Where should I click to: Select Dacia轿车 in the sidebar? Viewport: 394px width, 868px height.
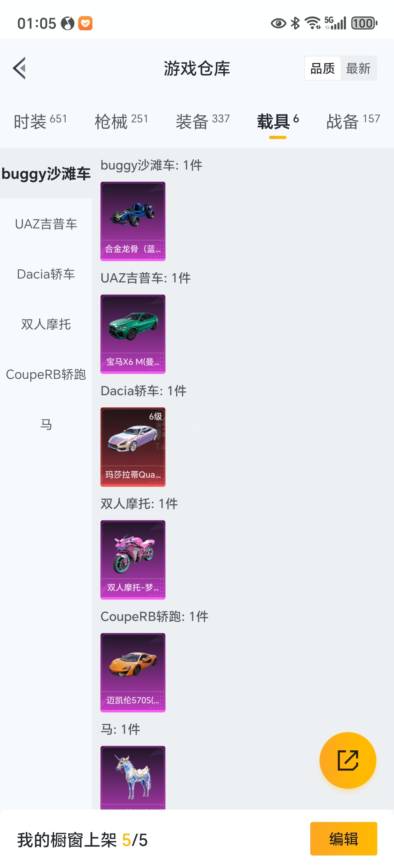tap(46, 274)
